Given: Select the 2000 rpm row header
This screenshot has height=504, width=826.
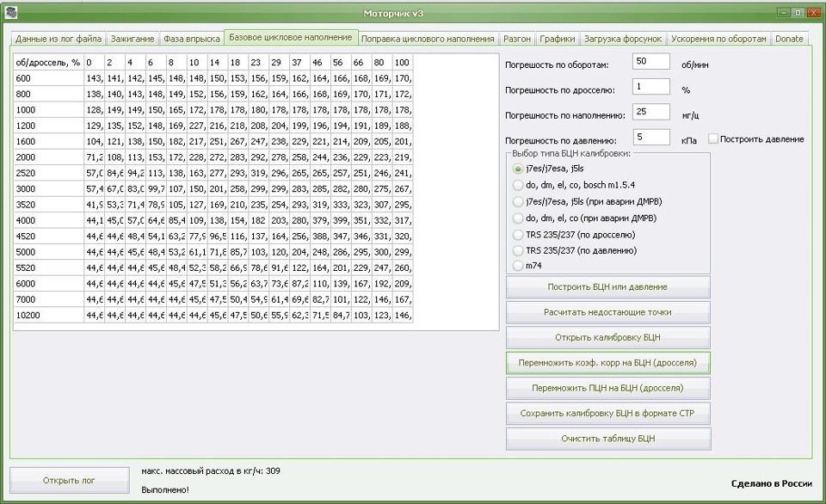Looking at the screenshot, I should pyautogui.click(x=48, y=157).
